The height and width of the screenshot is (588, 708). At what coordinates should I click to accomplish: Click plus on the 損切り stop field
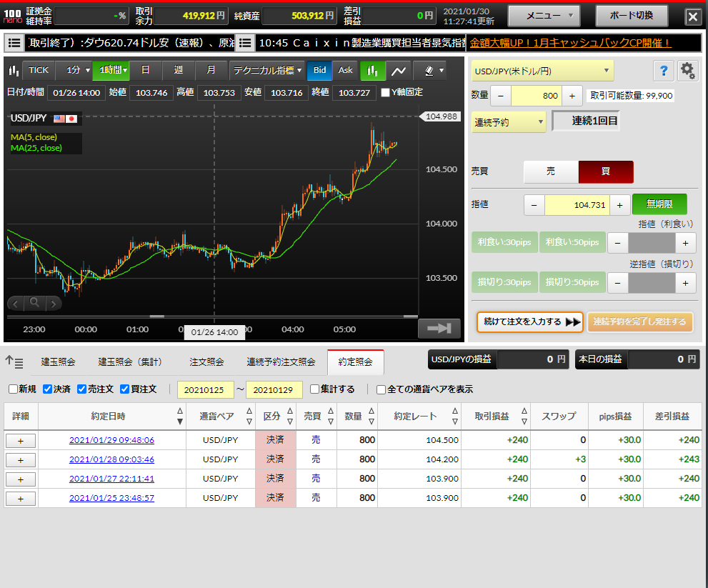pos(685,283)
